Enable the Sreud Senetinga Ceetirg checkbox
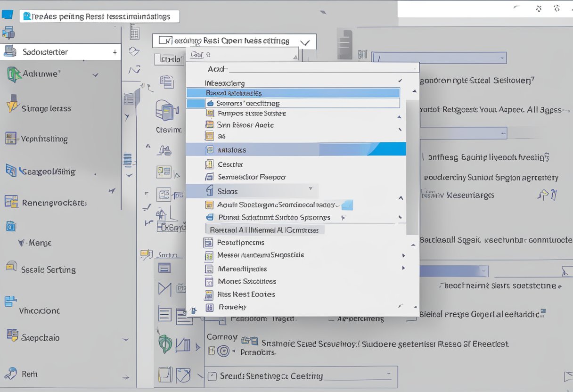This screenshot has height=392, width=573. coord(212,376)
